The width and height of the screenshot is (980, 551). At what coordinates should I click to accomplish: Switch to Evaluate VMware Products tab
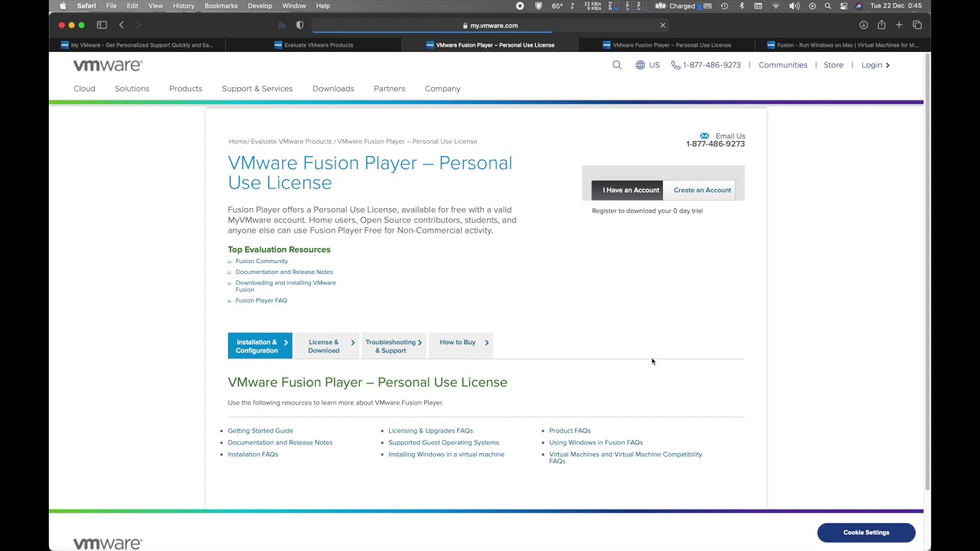point(313,45)
